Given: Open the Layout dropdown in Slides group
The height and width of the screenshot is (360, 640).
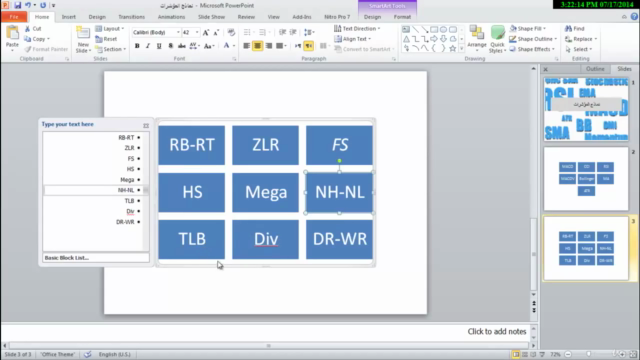Looking at the screenshot, I should coord(110,29).
